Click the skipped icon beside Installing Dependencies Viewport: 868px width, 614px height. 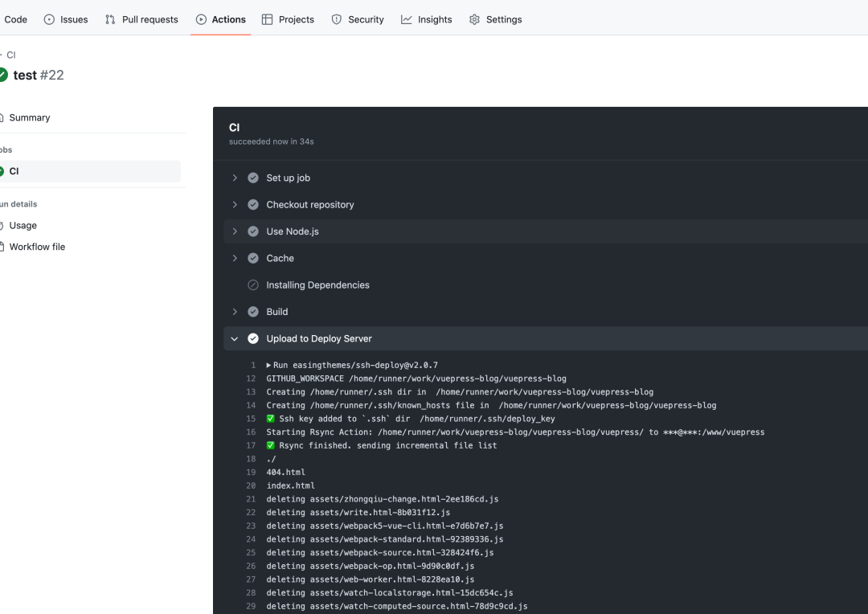[253, 285]
